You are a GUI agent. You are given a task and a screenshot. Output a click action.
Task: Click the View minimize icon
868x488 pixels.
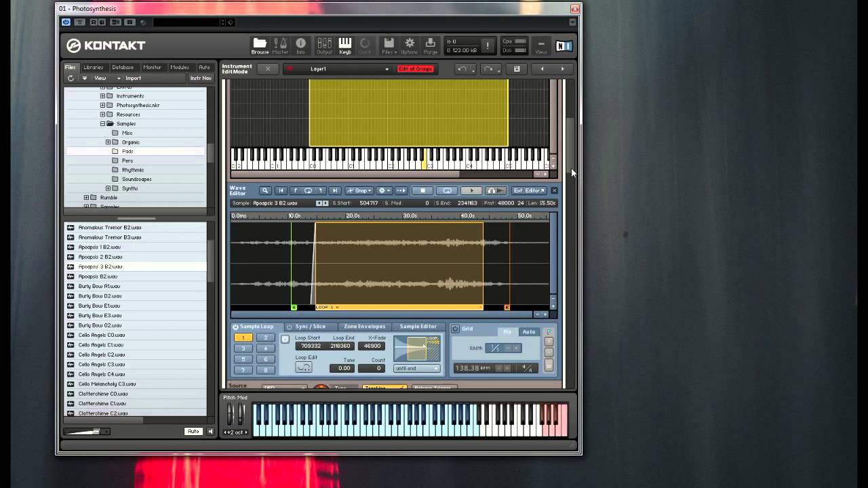click(541, 45)
